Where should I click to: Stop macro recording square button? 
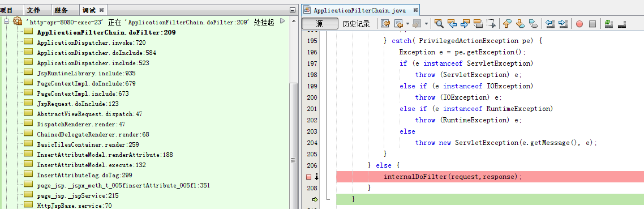coord(593,24)
